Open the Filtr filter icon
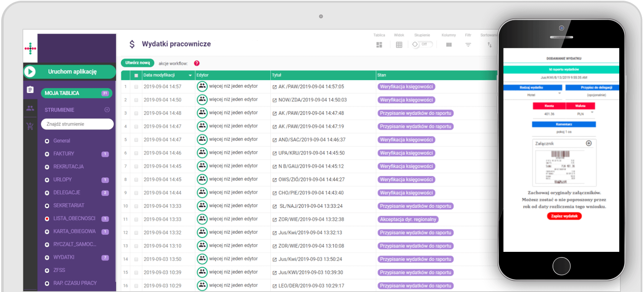This screenshot has height=292, width=644. [x=468, y=45]
